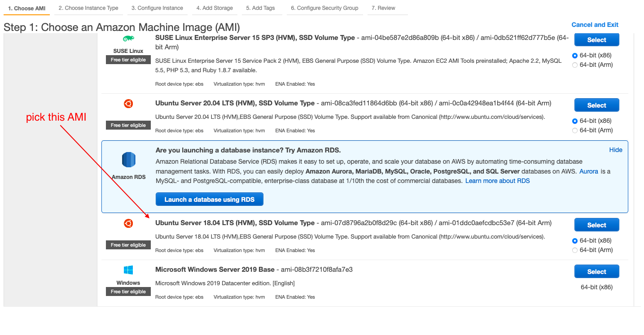Click the Step 1 Choose an AMI heading
Screen dimensions: 644x335
[x=122, y=27]
